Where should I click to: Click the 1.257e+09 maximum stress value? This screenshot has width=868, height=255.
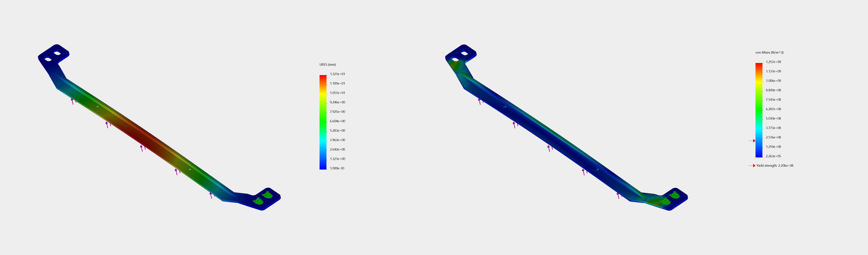pyautogui.click(x=773, y=62)
